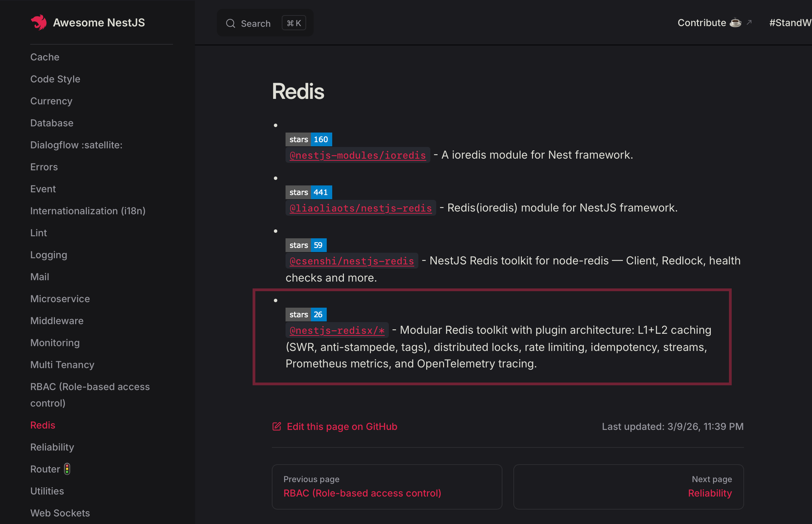Click the stars 59 badge
The image size is (812, 524).
pos(306,245)
